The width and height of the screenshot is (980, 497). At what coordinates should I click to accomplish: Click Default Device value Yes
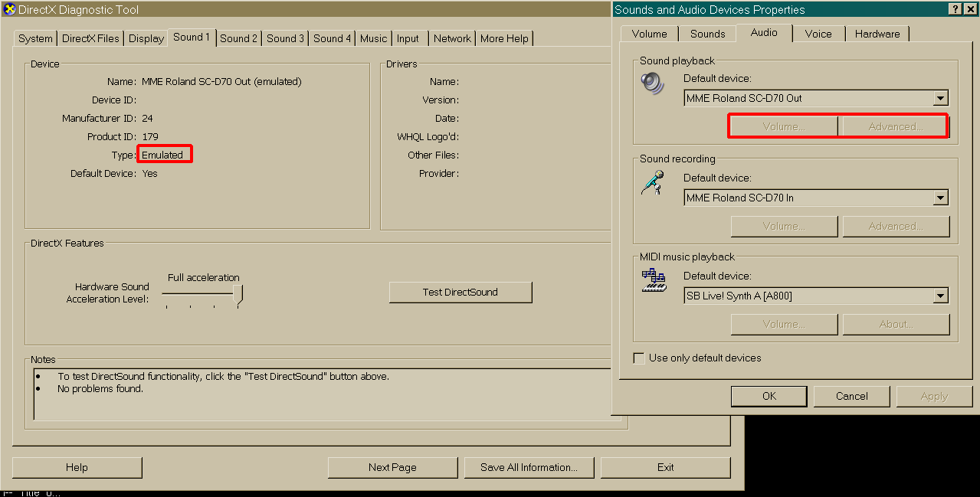(x=149, y=173)
